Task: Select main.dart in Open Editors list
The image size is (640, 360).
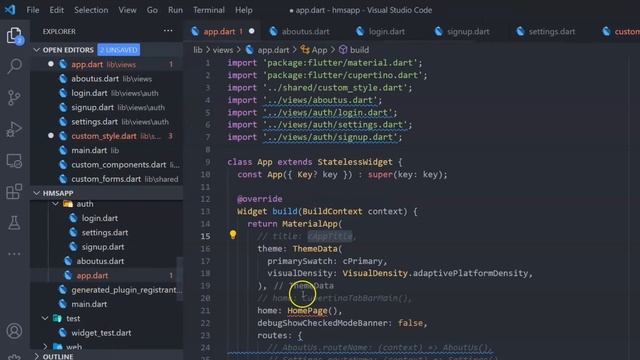Action: [106, 150]
